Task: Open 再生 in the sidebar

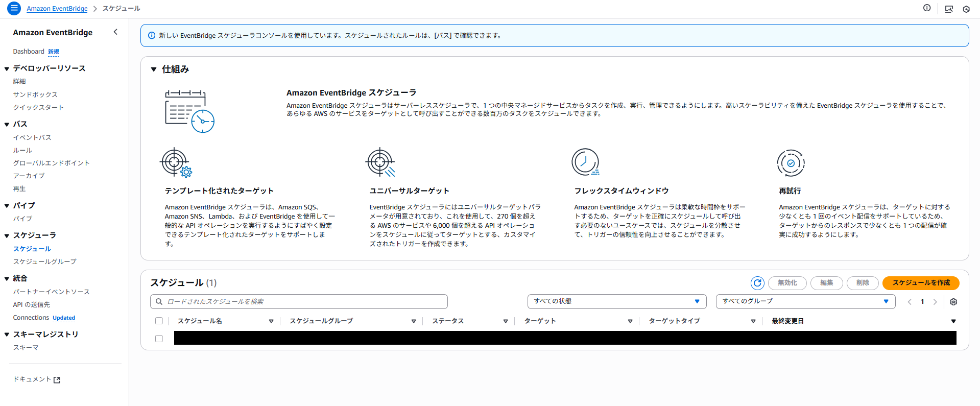Action: click(19, 188)
